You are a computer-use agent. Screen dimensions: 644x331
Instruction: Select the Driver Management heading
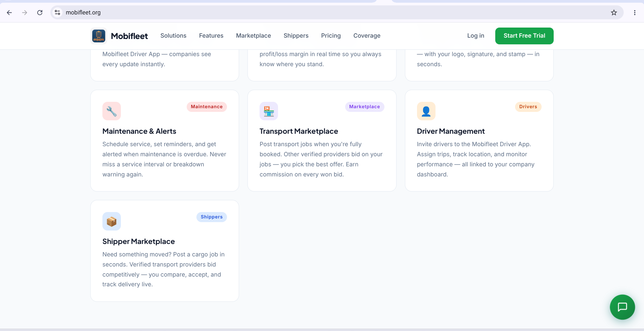click(x=451, y=131)
